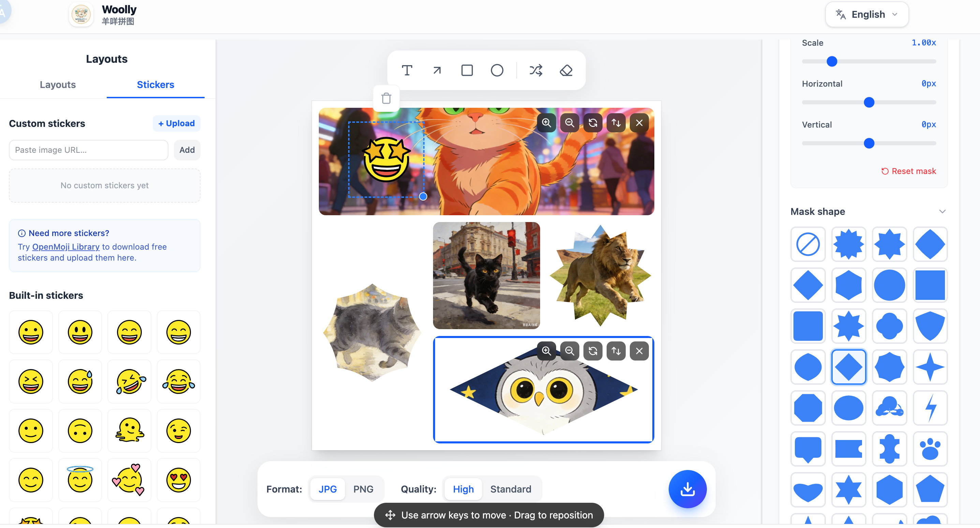The height and width of the screenshot is (528, 980).
Task: Choose the pentagon mask shape
Action: (x=930, y=490)
